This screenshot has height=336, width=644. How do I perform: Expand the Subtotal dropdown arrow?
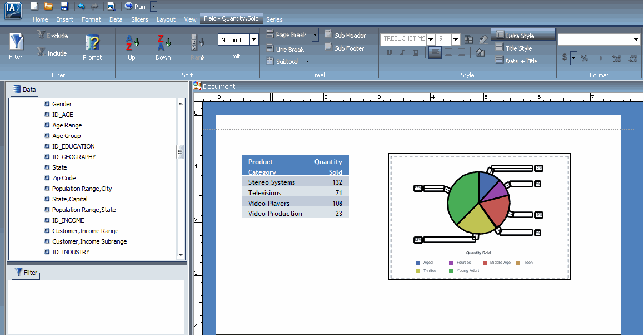[307, 62]
